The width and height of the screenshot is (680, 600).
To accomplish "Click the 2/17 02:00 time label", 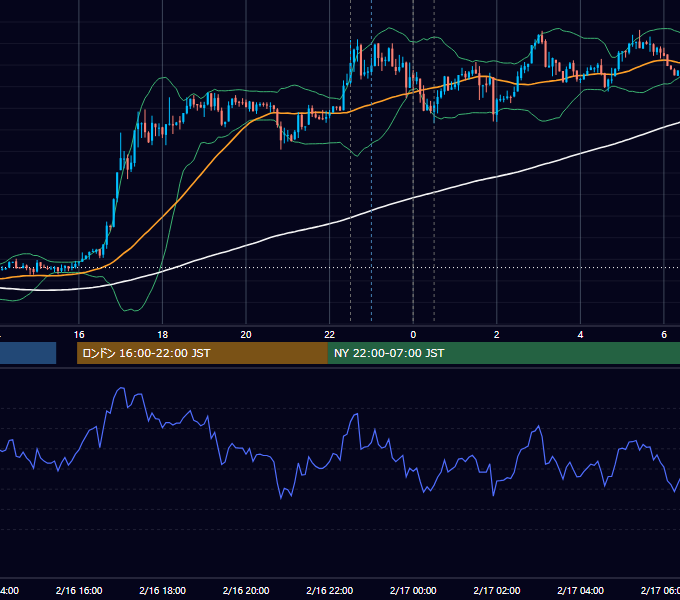I will 497,590.
